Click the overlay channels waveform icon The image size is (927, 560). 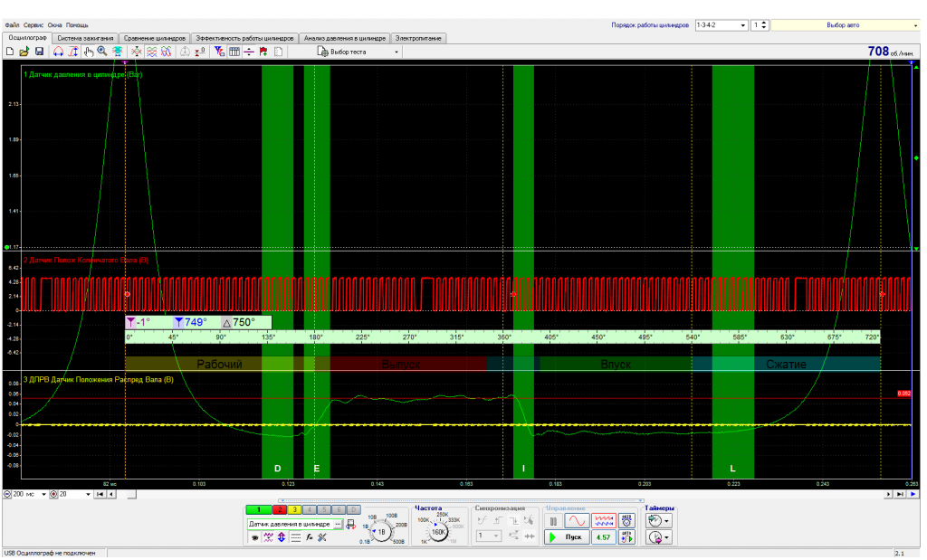[x=167, y=52]
